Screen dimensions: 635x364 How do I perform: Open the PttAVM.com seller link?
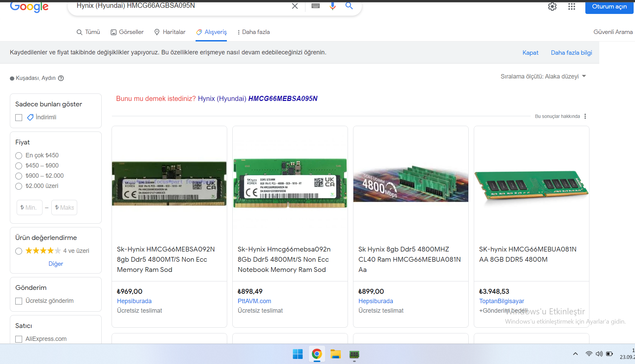click(x=254, y=301)
